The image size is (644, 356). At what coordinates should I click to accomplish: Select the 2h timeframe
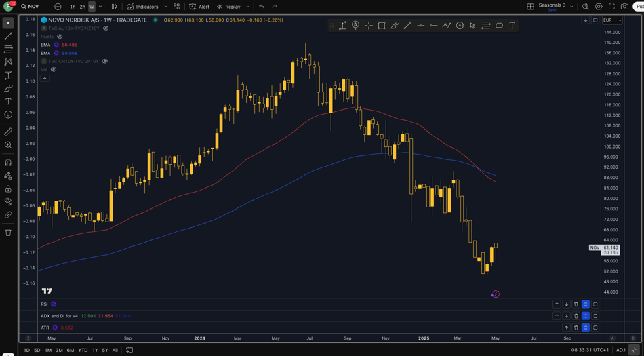83,7
